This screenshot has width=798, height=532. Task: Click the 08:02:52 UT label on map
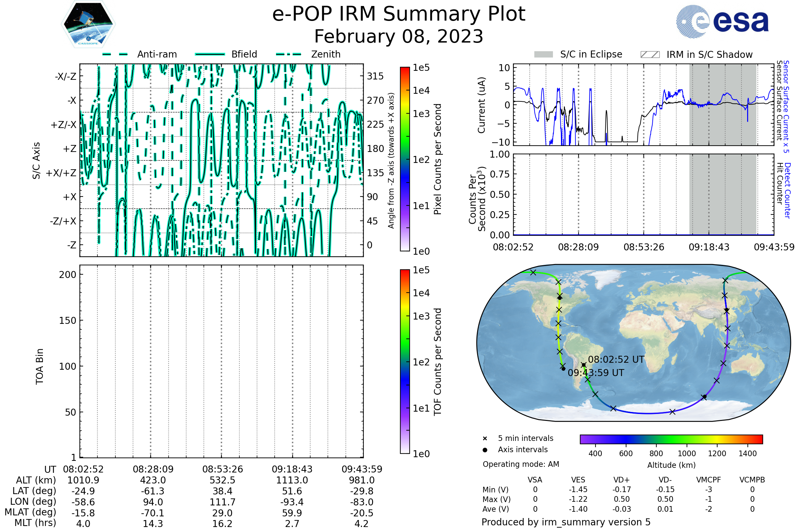(616, 360)
